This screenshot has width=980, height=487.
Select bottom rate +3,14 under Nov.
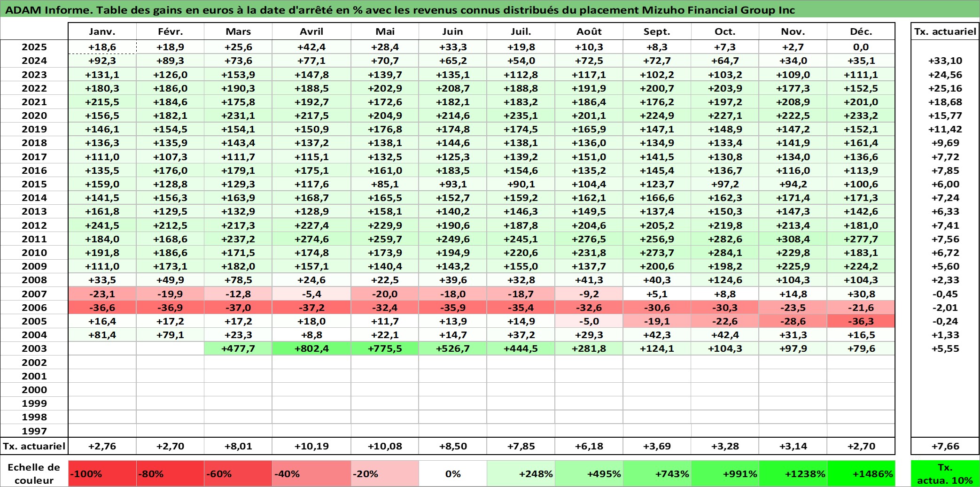(793, 446)
